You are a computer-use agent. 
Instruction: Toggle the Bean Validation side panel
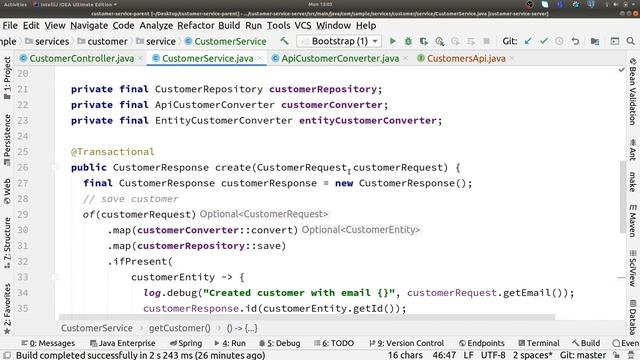633,91
